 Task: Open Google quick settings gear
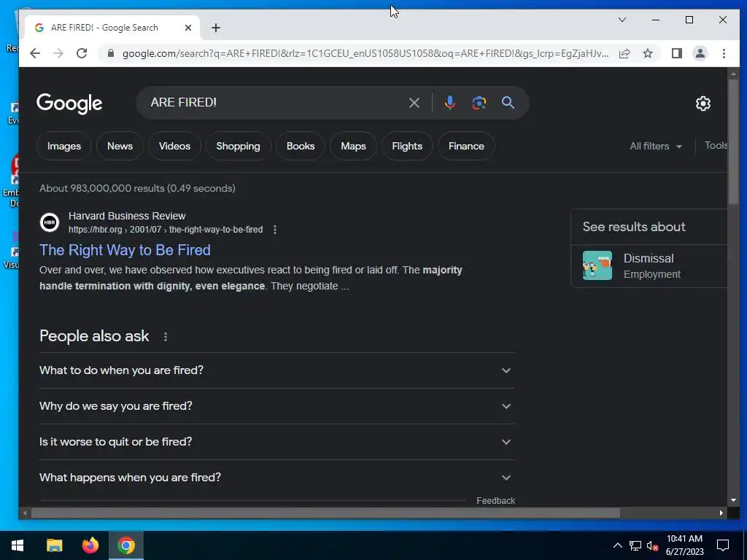tap(703, 104)
